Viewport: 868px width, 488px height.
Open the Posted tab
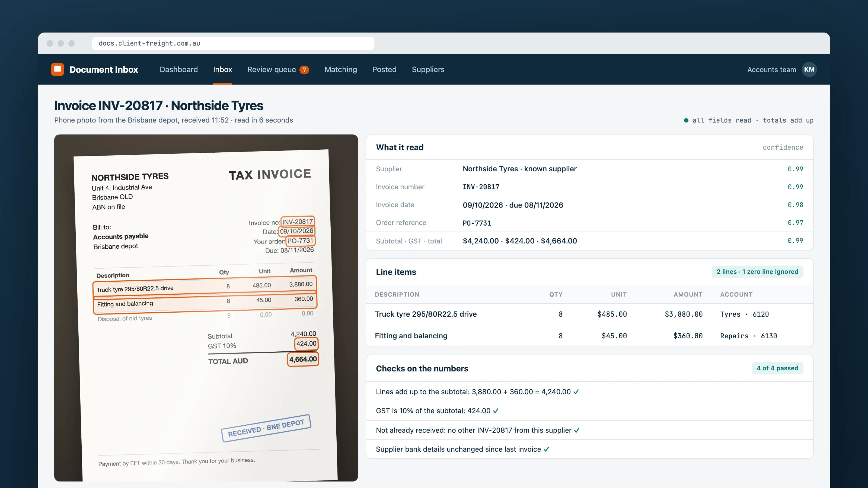[384, 69]
